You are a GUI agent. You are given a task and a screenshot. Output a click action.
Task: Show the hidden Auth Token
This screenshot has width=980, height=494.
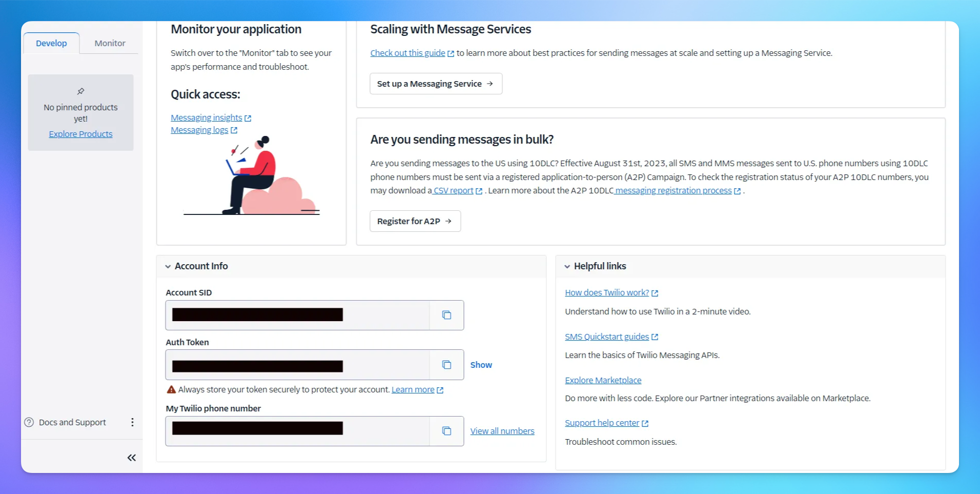[481, 365]
